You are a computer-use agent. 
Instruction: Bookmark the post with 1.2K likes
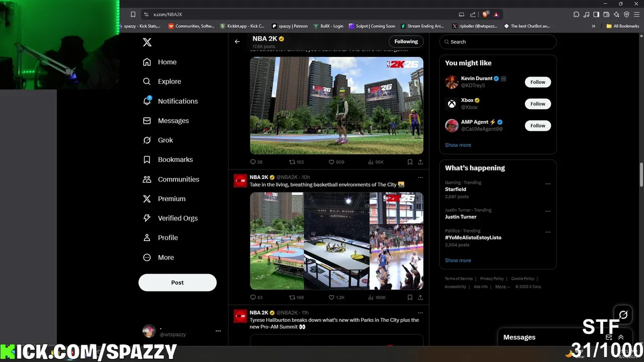pos(410,297)
